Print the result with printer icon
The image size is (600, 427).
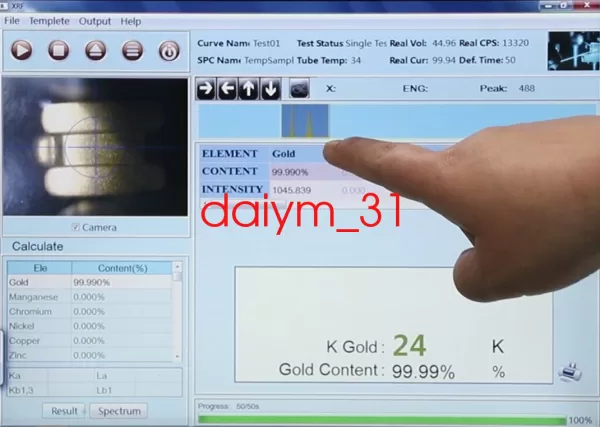point(570,371)
